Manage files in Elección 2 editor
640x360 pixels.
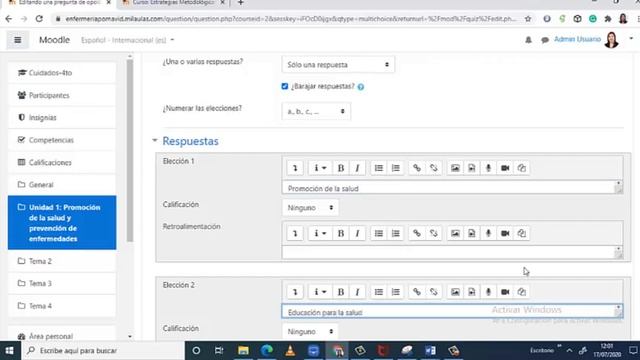coord(522,292)
